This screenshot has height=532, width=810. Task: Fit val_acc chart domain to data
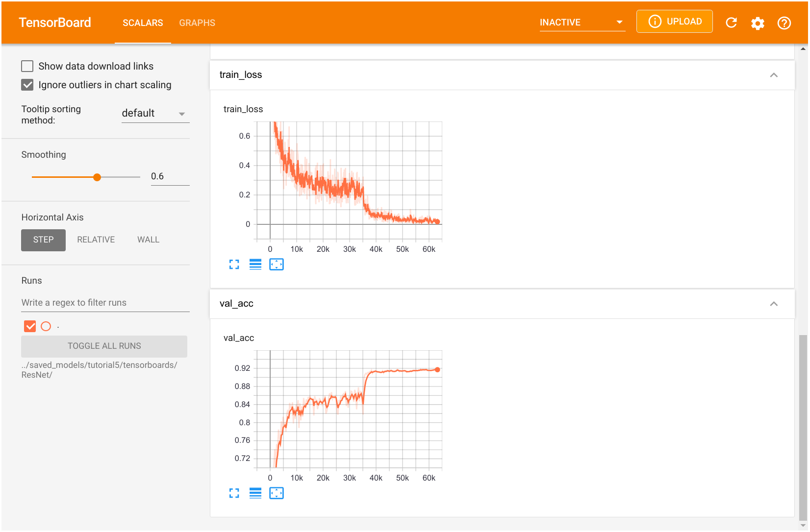coord(277,493)
